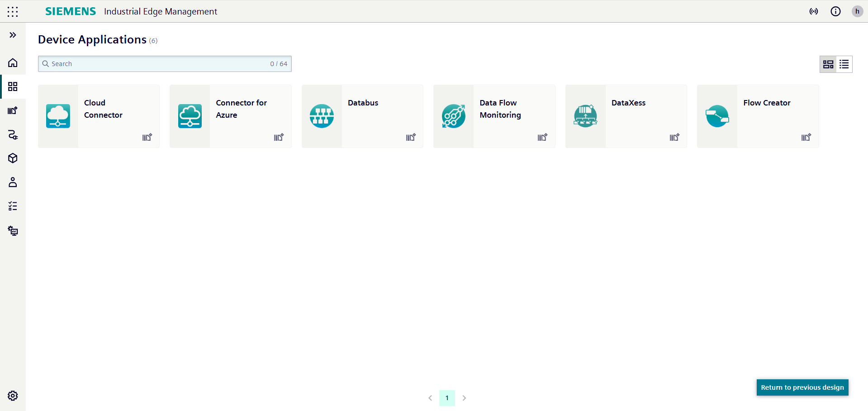
Task: Click the DataXess app icon
Action: [585, 116]
